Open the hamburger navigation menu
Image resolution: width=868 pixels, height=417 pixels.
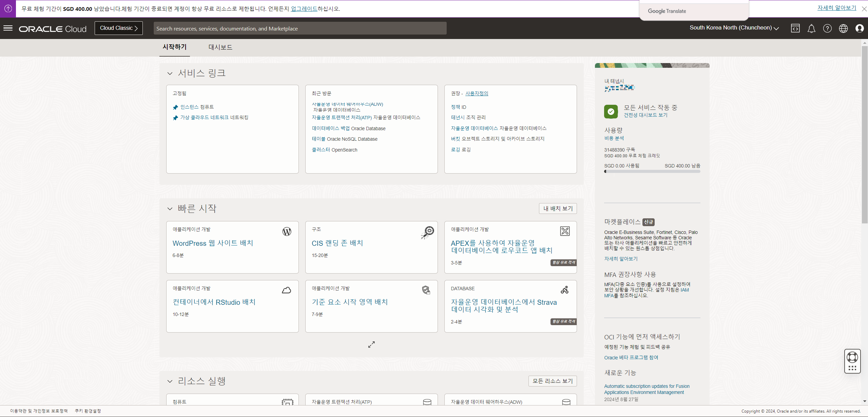point(8,28)
